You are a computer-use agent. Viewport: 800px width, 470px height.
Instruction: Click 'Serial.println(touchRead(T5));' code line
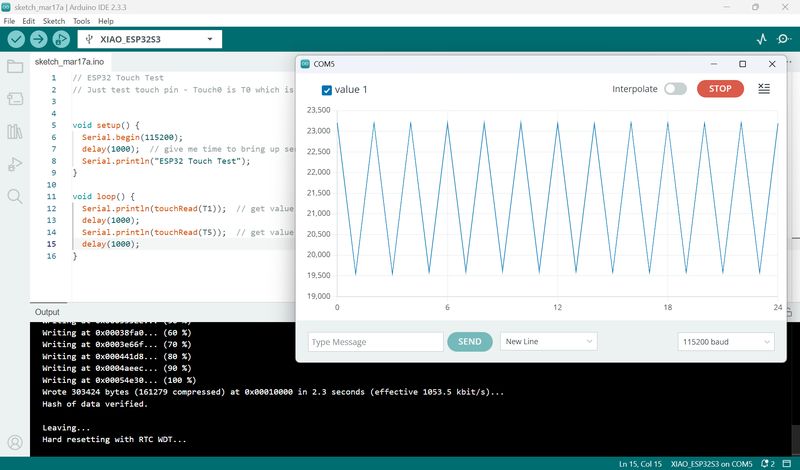pyautogui.click(x=154, y=232)
